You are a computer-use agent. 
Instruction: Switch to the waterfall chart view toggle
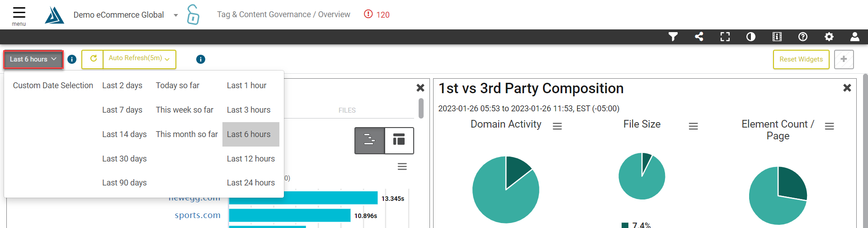[x=370, y=140]
